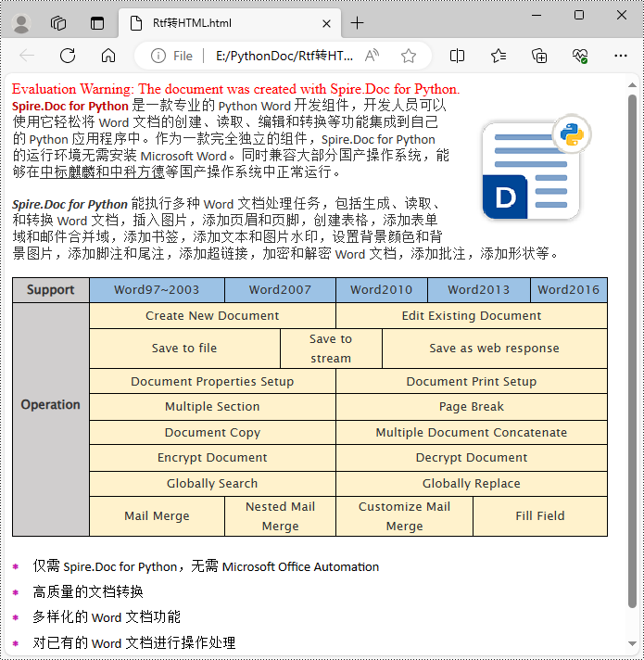
Task: Click the Multiple Section cell
Action: click(212, 407)
